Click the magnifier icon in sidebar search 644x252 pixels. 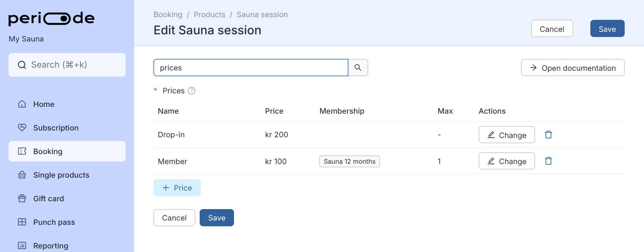pyautogui.click(x=22, y=65)
